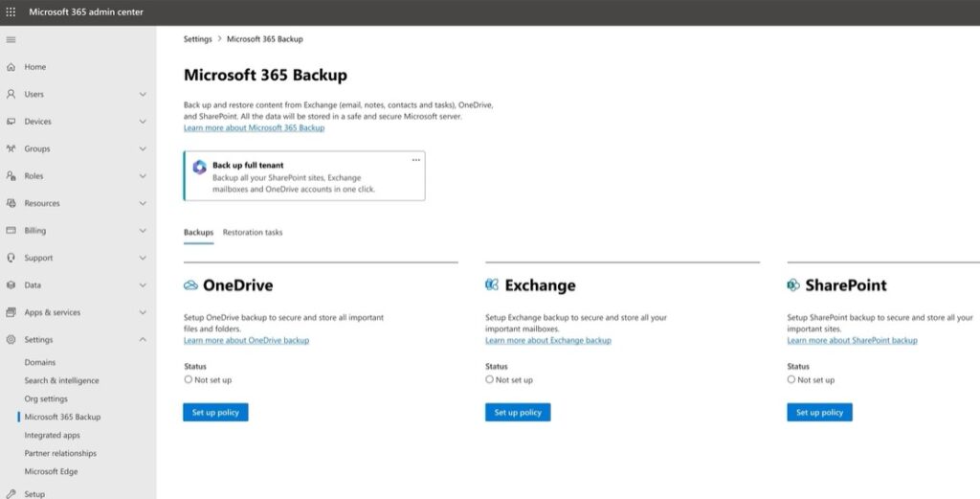Viewport: 980px width, 499px height.
Task: Collapse the Settings menu chevron
Action: (x=143, y=340)
